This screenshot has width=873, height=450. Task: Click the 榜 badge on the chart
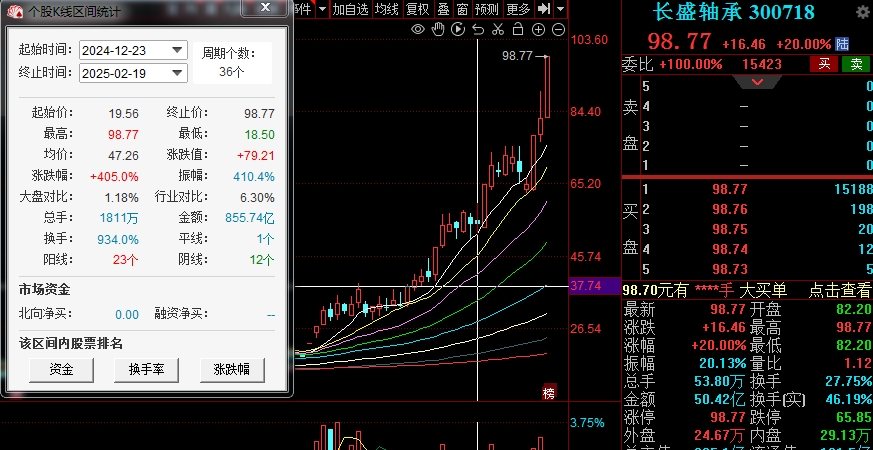pyautogui.click(x=548, y=393)
